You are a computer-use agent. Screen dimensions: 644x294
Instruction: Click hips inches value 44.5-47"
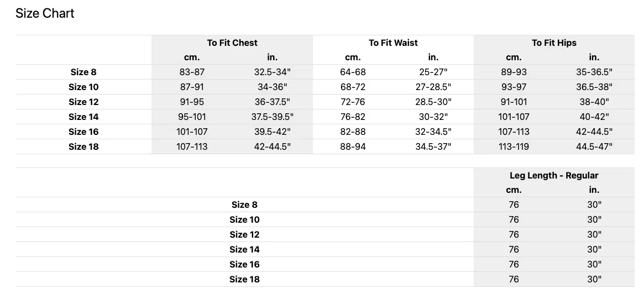coord(594,146)
